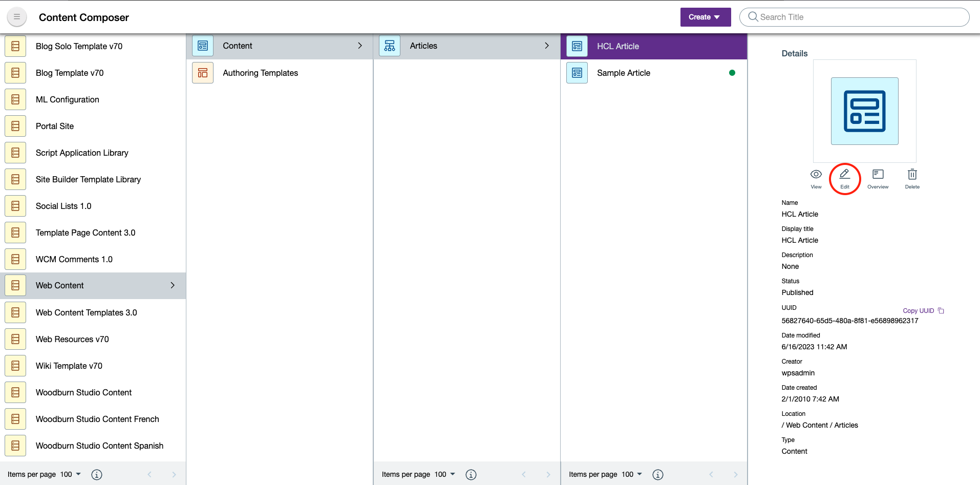980x485 pixels.
Task: Click the Sample Article green status dot
Action: click(732, 73)
